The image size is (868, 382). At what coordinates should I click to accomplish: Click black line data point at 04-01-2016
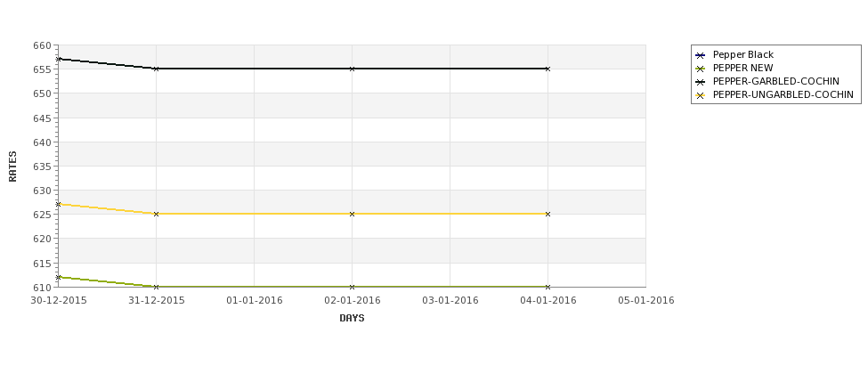coord(548,69)
